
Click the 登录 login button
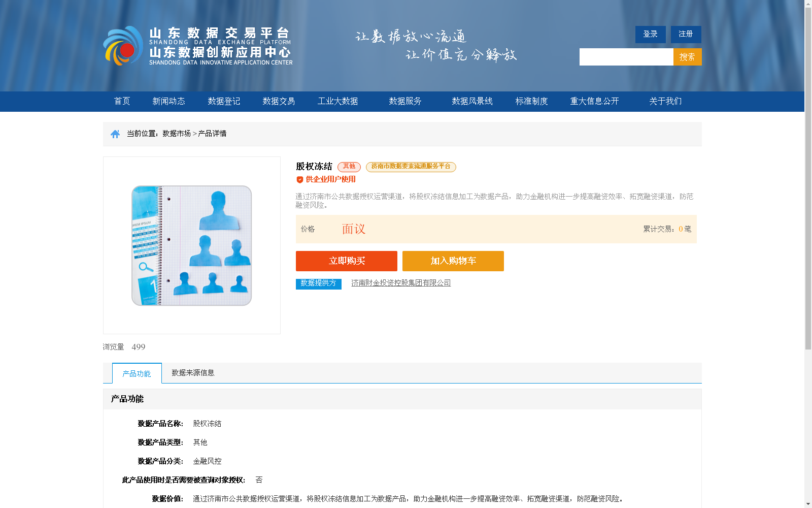point(651,35)
